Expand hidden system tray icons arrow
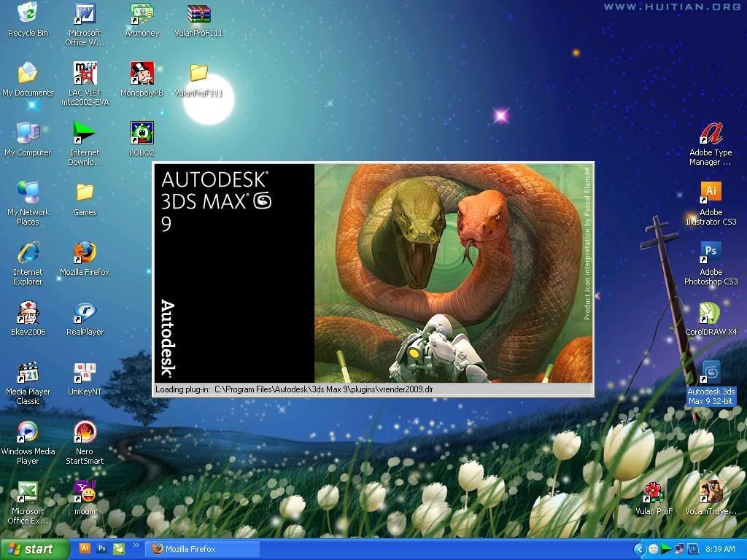 tap(639, 550)
